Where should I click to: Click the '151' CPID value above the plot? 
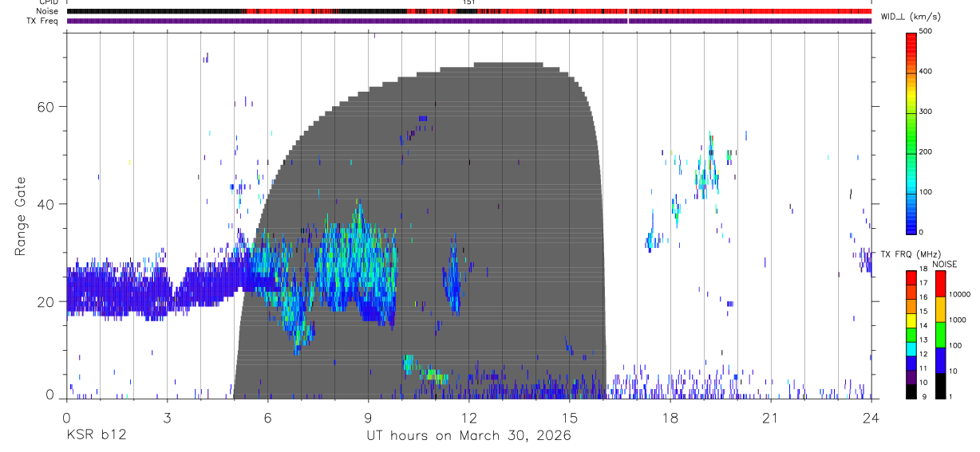[469, 3]
